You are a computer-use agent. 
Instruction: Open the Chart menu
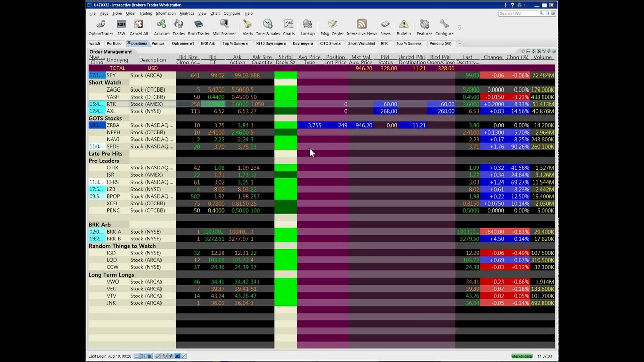tap(215, 13)
